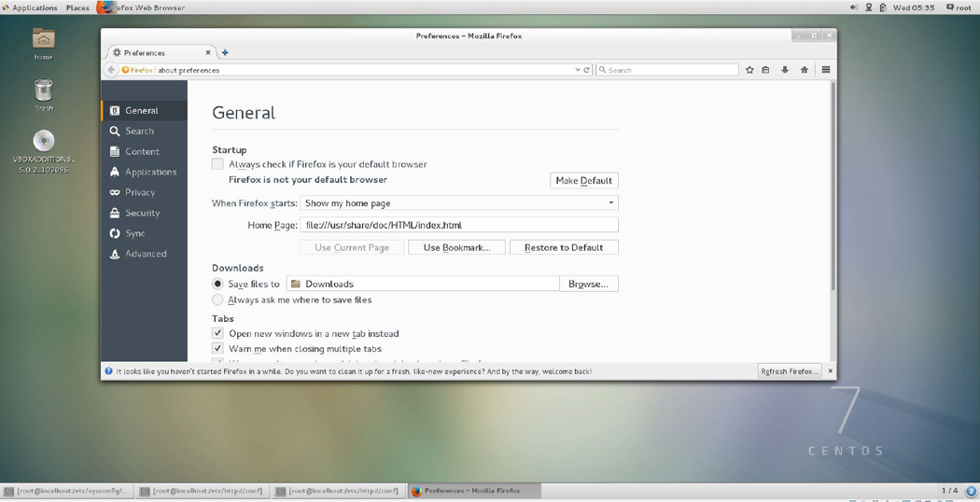Open the home folder desktop icon

coord(43,45)
